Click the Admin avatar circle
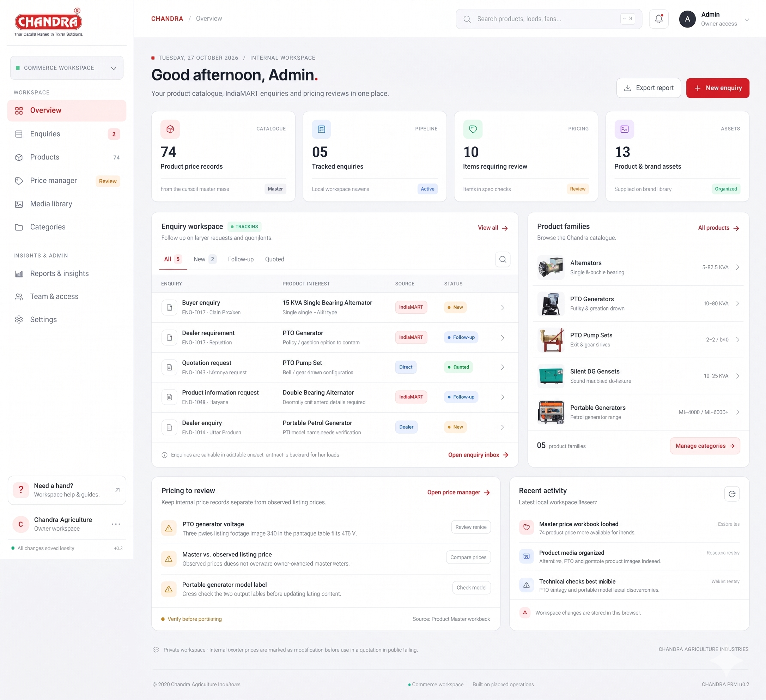The image size is (766, 700). 687,19
